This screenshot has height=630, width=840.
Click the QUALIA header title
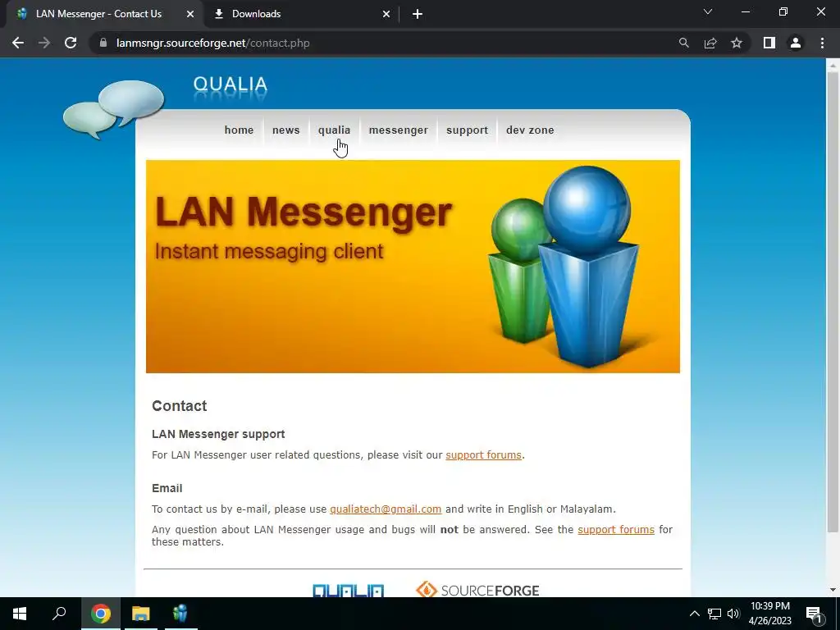231,84
